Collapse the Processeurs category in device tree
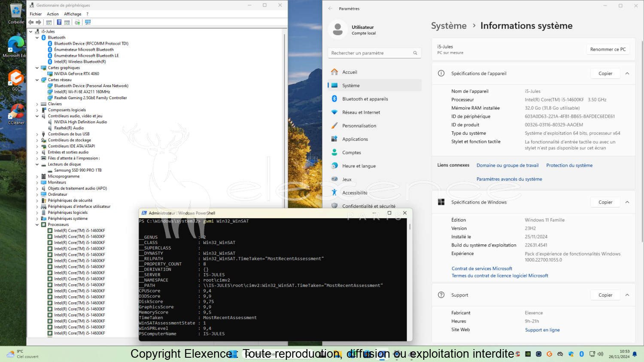This screenshot has width=644, height=362. tap(37, 225)
